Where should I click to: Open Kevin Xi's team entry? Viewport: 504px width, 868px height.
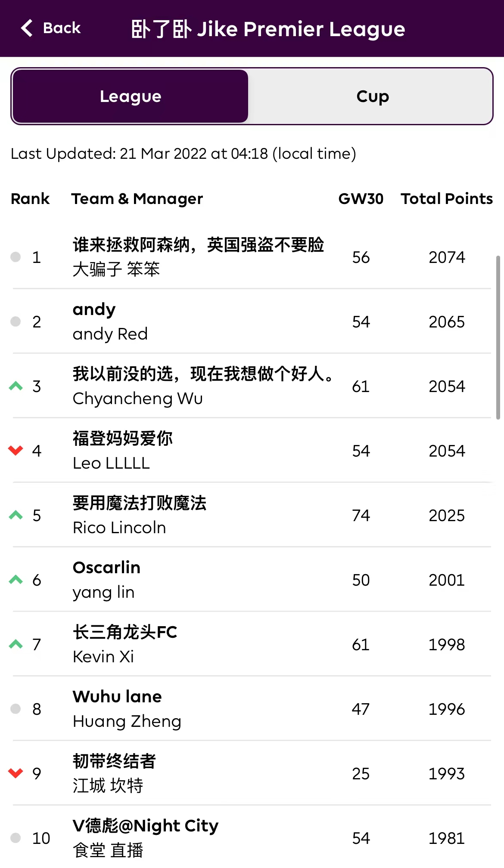pos(103,657)
